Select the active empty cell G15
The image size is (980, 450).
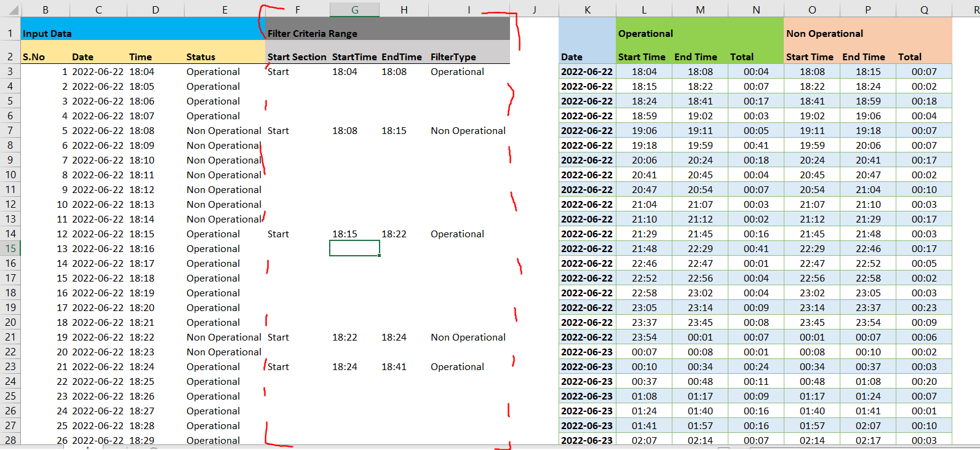[x=354, y=248]
